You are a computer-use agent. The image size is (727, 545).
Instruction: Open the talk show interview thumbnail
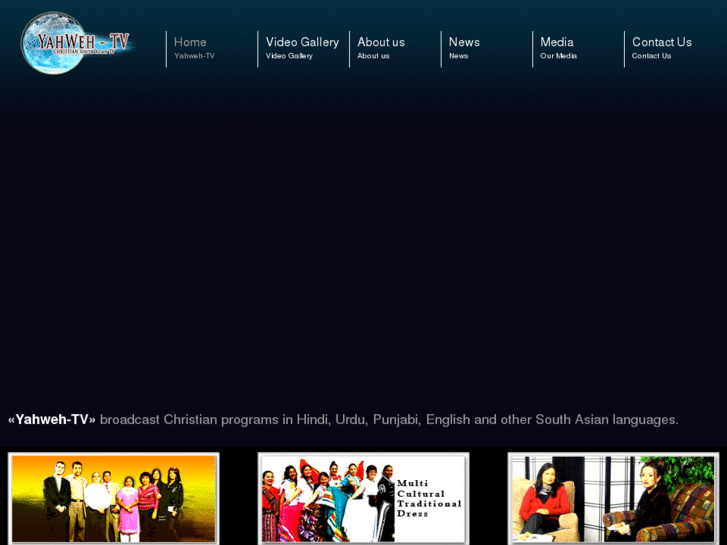click(613, 498)
